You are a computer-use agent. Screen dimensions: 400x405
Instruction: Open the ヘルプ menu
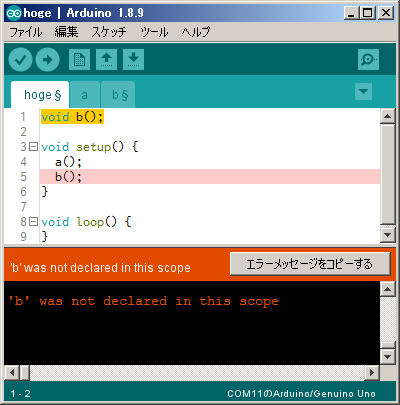tap(196, 32)
